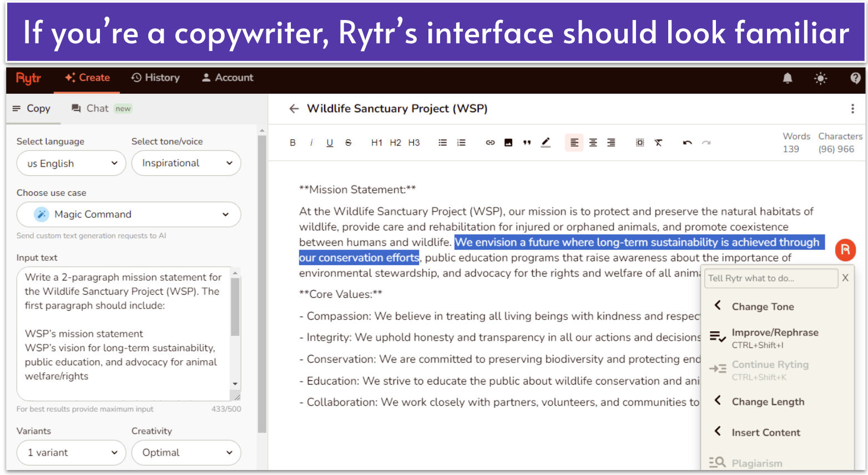The width and height of the screenshot is (868, 475).
Task: Open the History tab
Action: (x=155, y=78)
